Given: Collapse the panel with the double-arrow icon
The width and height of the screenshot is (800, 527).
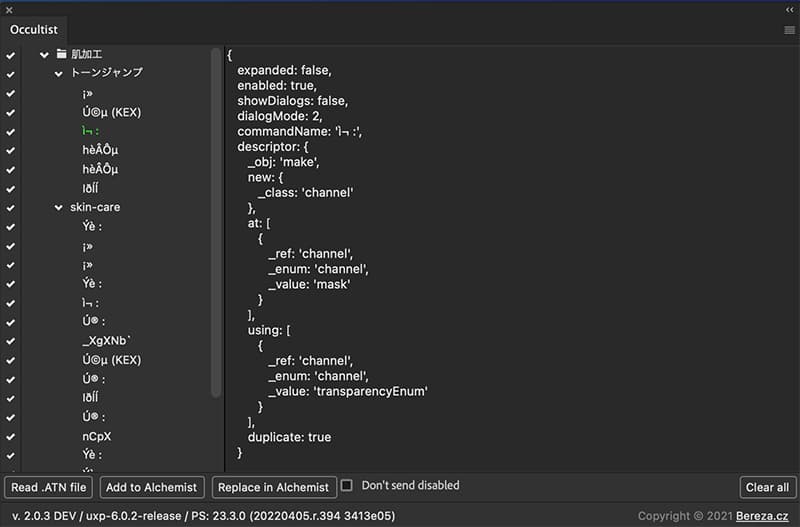Looking at the screenshot, I should (x=789, y=9).
